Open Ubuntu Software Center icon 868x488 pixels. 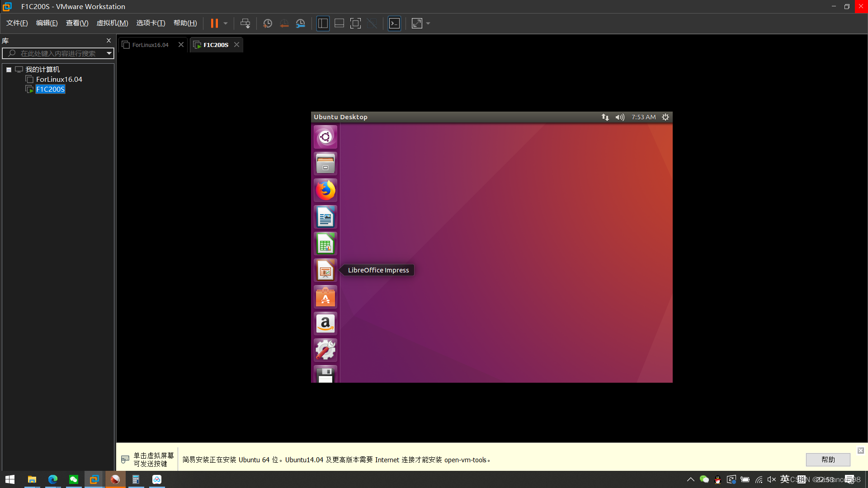pyautogui.click(x=325, y=297)
